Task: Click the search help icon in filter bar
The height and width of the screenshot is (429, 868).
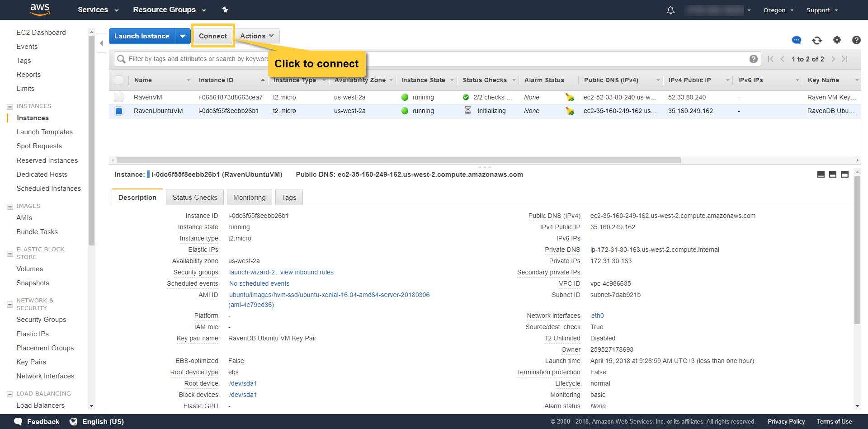Action: click(x=754, y=59)
